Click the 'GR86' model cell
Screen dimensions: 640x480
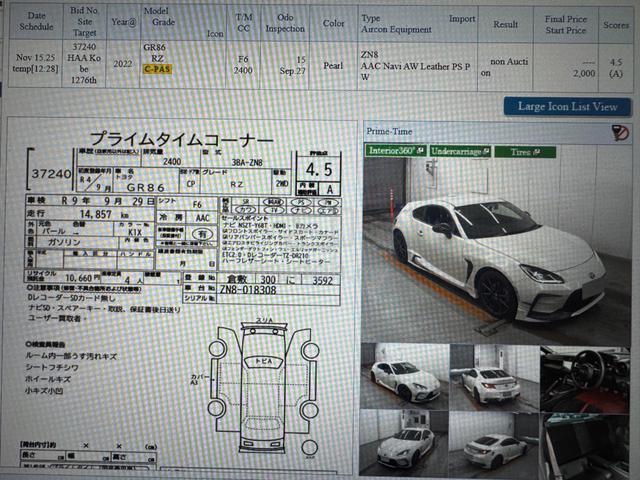(154, 47)
